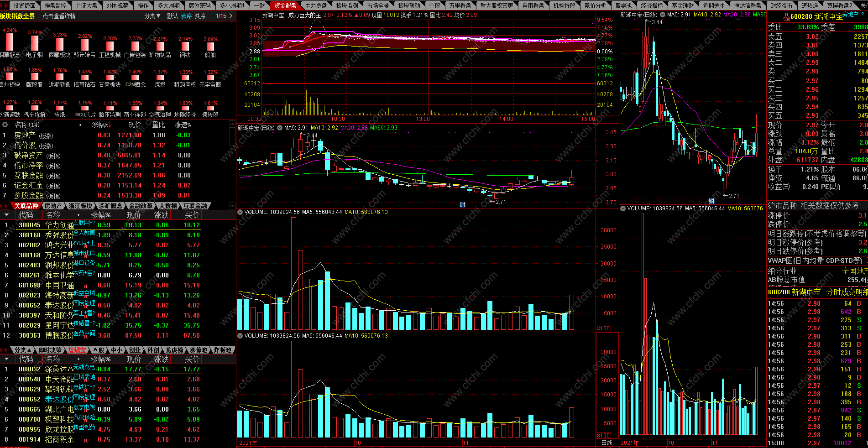Click the red scroll arrows left of 关联品种 tabs
Viewport: 868px width, 448px height.
click(x=5, y=206)
